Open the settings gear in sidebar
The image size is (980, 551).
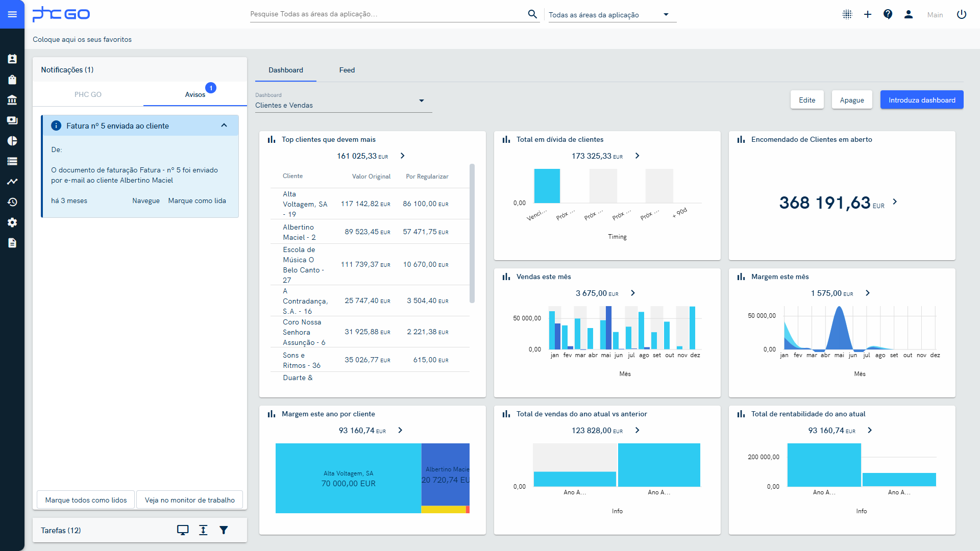(12, 222)
